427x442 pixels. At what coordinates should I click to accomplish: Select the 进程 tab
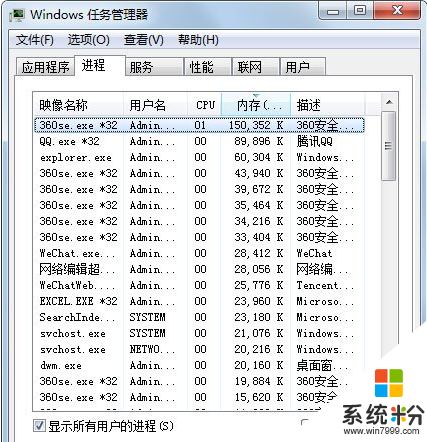100,65
